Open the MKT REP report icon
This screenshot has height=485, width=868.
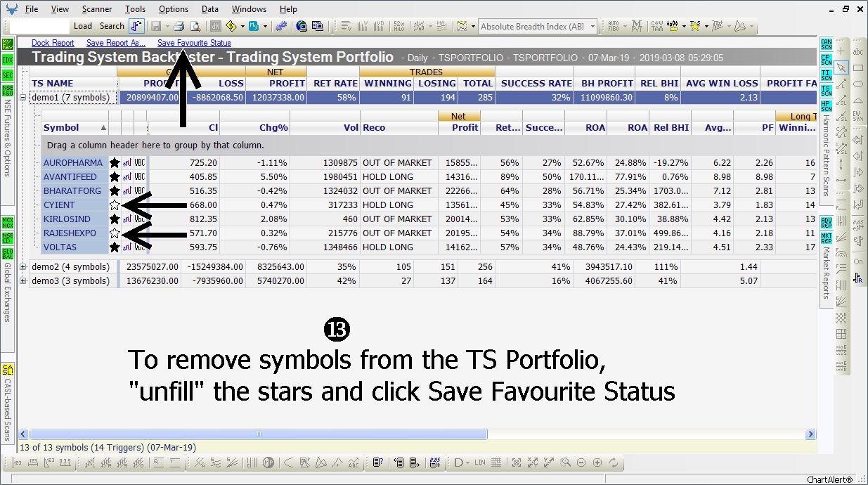826,238
